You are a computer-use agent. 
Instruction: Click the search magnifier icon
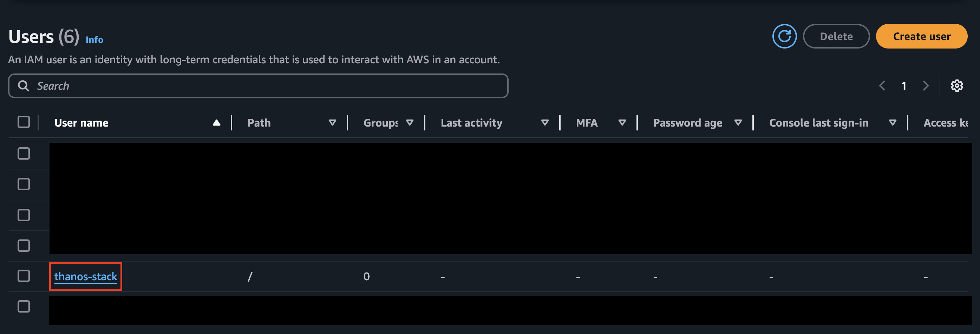(x=24, y=86)
